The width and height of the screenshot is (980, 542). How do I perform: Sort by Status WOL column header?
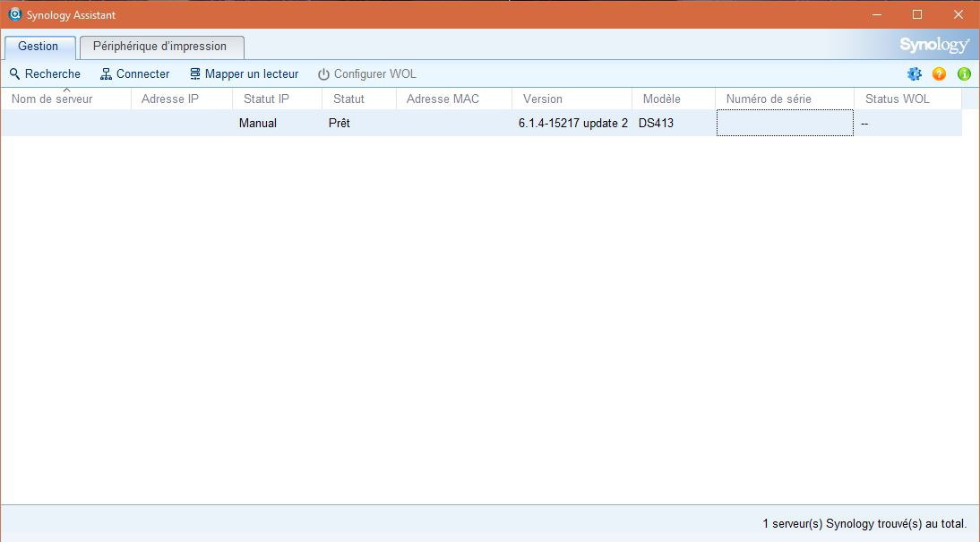click(x=907, y=99)
